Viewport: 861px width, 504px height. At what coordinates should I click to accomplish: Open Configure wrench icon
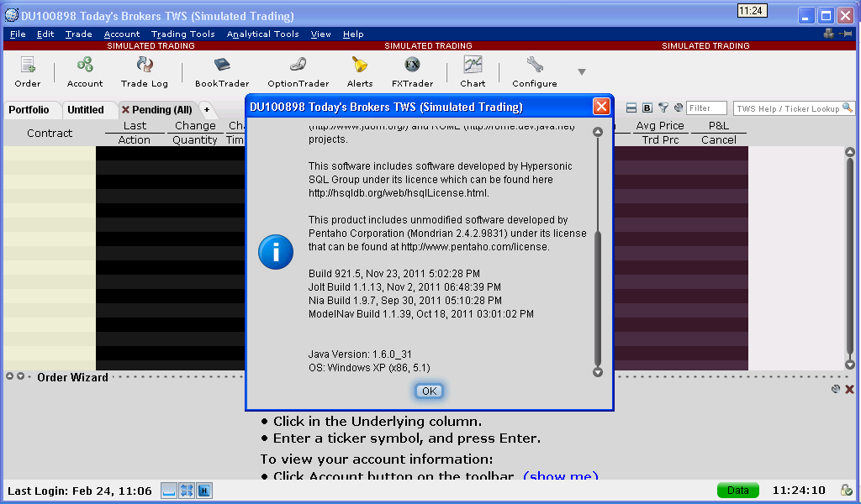(534, 72)
